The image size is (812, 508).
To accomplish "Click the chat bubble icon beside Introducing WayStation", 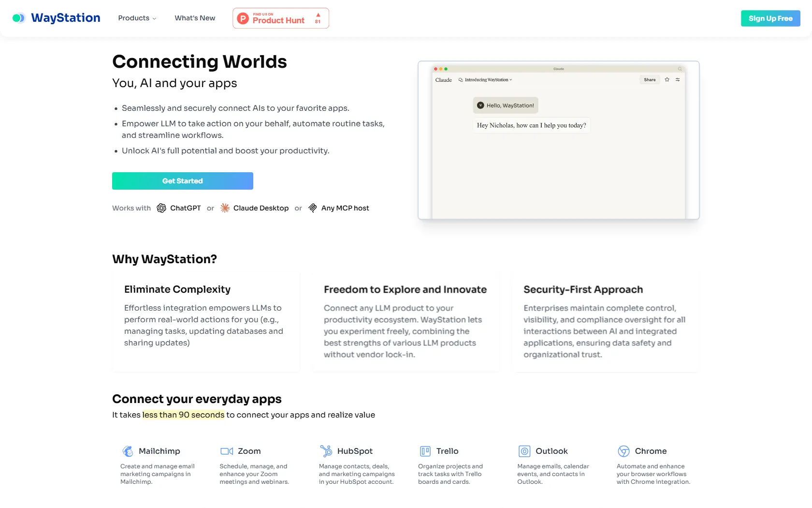I will [x=461, y=80].
